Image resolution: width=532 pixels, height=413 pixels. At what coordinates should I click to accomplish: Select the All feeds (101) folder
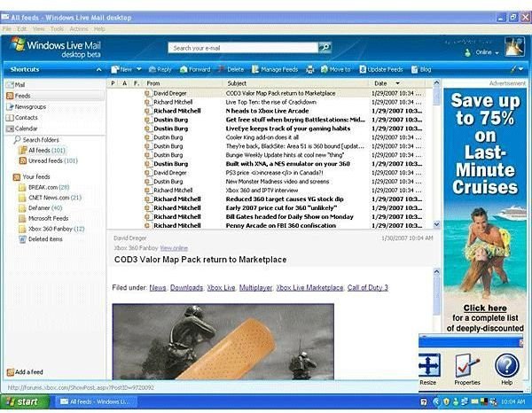pyautogui.click(x=43, y=150)
